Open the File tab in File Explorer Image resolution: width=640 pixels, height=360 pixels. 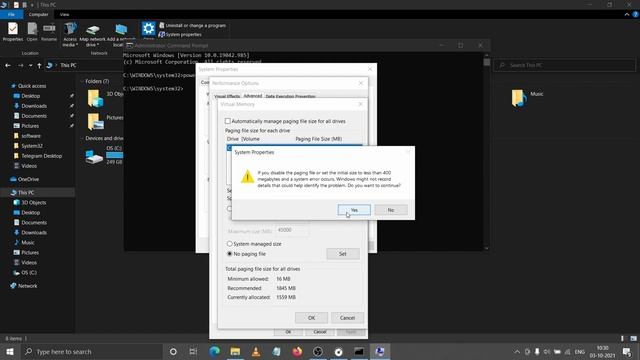11,15
